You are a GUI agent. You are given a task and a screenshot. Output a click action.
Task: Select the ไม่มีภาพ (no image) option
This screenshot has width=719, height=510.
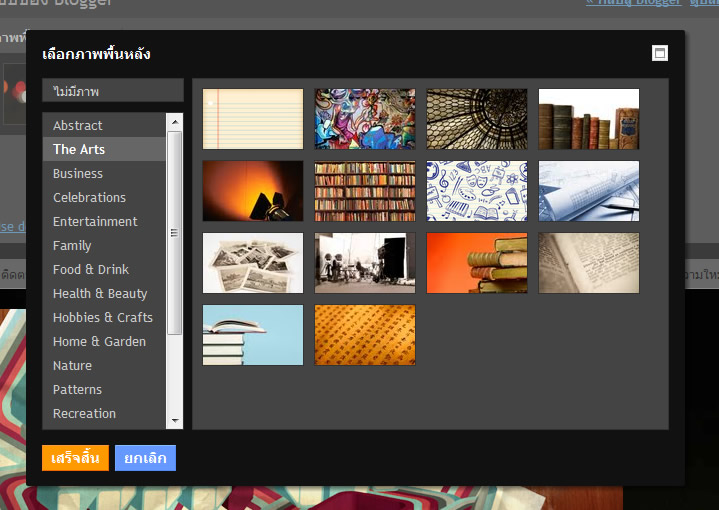(113, 91)
